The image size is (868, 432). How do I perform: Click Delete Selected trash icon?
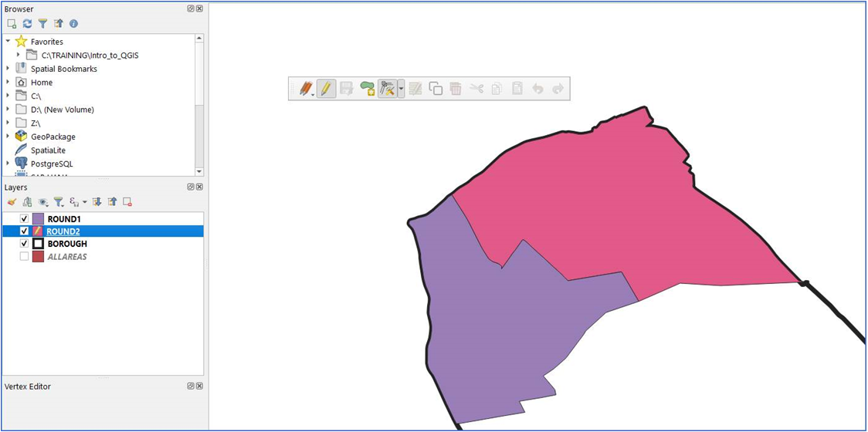click(x=456, y=89)
